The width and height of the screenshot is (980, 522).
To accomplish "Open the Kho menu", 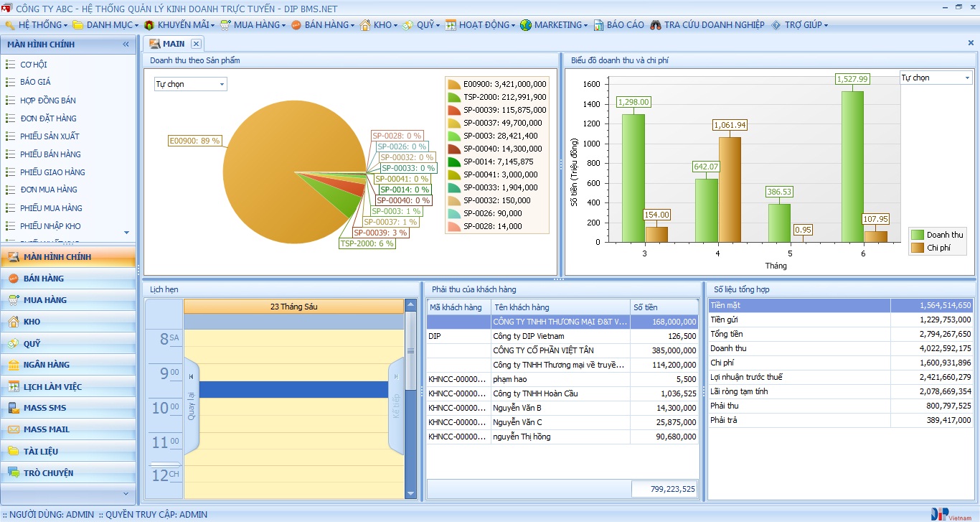I will click(380, 24).
